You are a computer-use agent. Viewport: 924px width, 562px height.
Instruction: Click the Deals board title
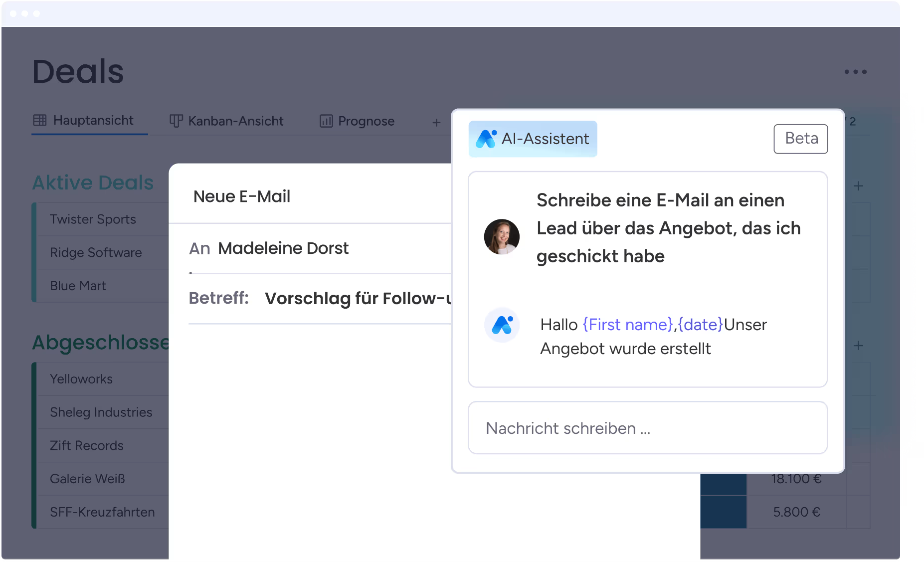[78, 71]
